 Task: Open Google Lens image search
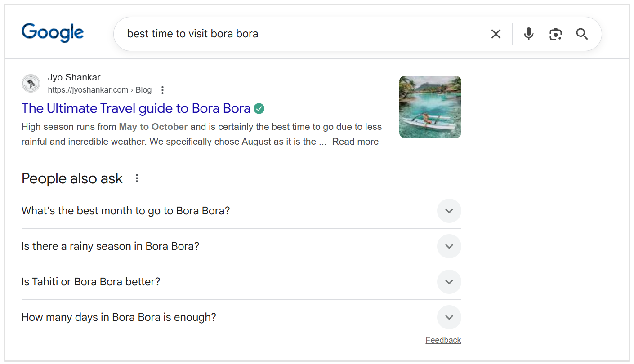tap(555, 34)
